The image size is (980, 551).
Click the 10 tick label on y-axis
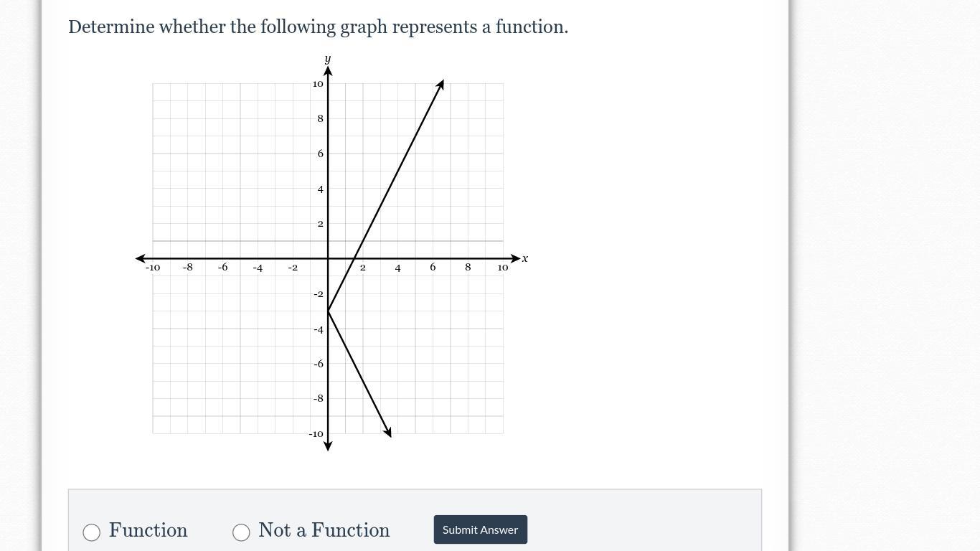[318, 84]
